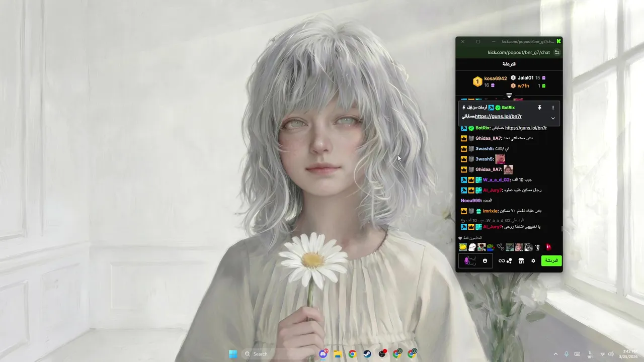Click the gift badge beside imrixie

tap(479, 211)
